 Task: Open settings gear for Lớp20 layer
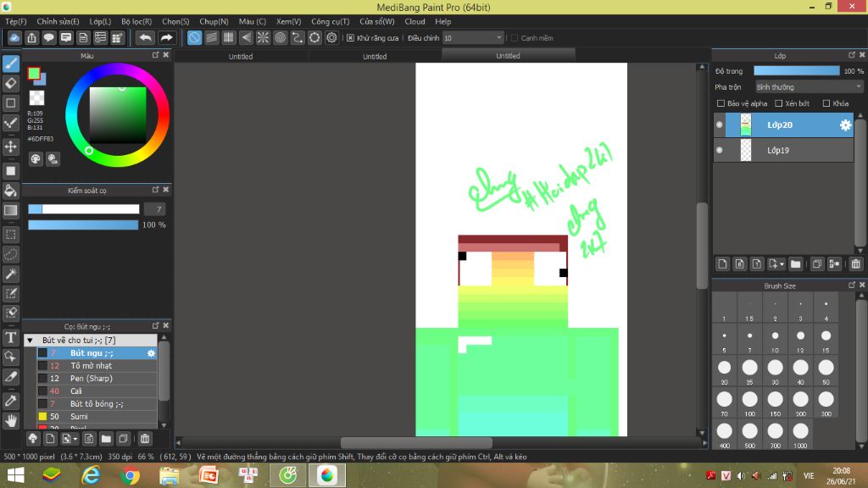pyautogui.click(x=845, y=125)
